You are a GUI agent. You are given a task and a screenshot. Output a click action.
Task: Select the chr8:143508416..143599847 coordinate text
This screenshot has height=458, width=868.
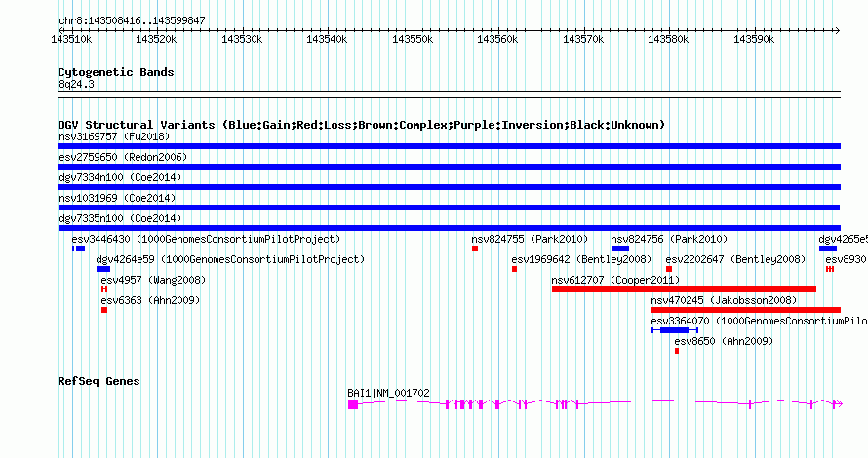tap(132, 20)
